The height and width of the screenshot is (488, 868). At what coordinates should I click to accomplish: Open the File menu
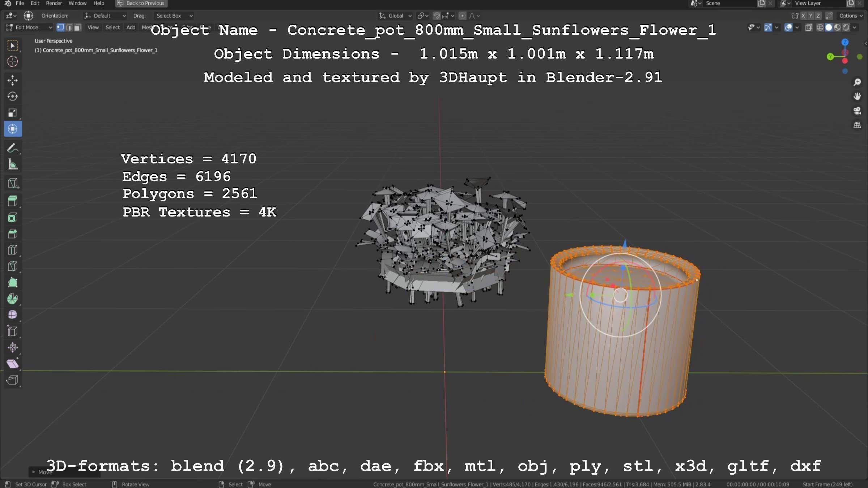(x=20, y=3)
